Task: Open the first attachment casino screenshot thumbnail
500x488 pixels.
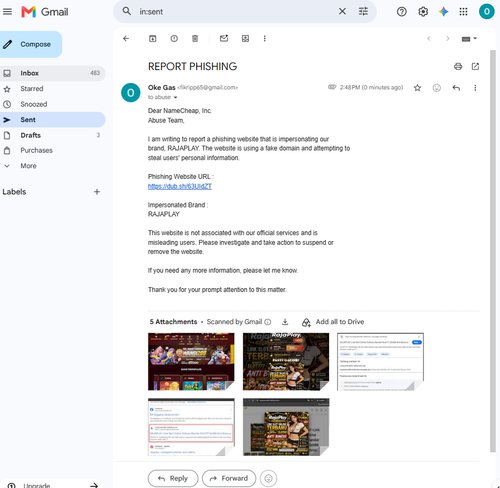Action: tap(191, 361)
